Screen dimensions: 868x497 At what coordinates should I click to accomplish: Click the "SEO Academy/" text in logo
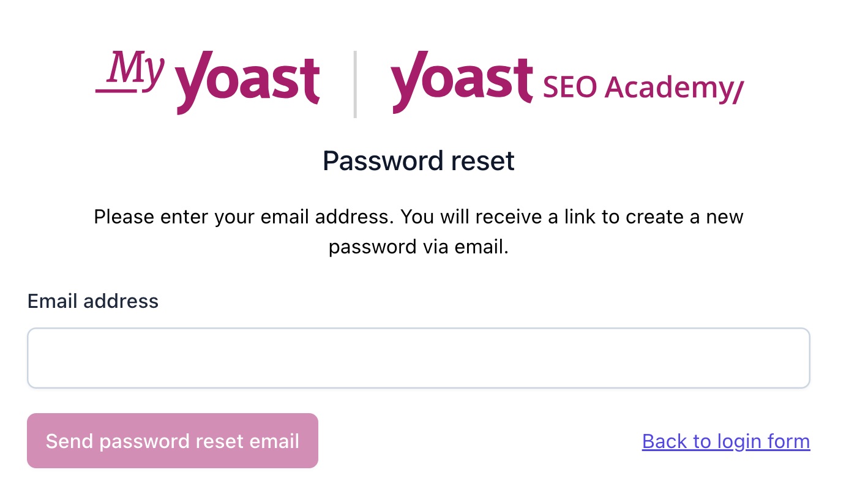pos(643,88)
